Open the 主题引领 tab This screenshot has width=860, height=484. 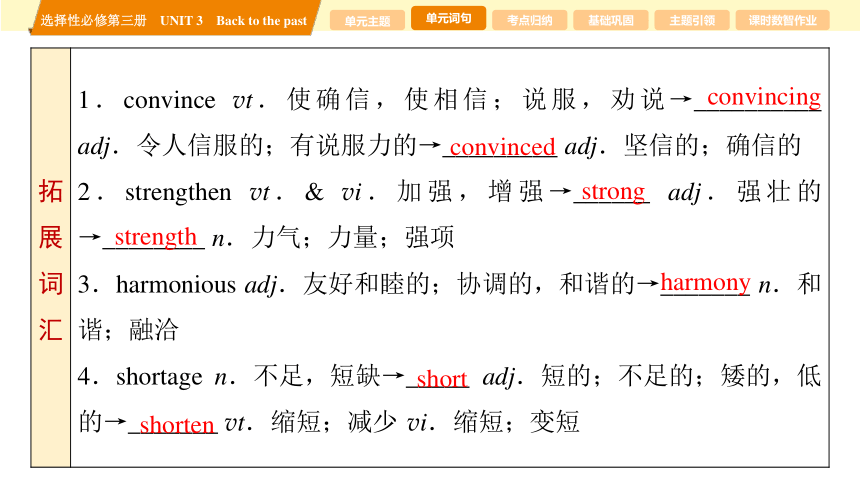(692, 20)
